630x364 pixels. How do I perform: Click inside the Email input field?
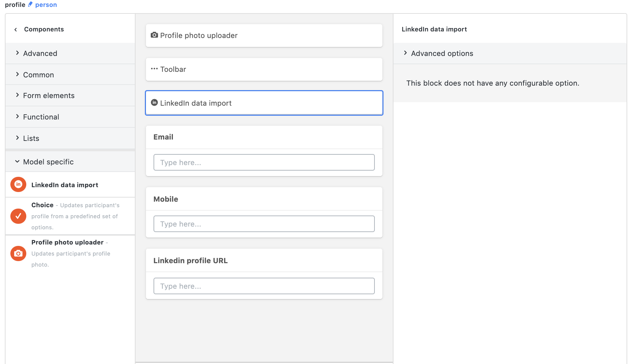(264, 162)
